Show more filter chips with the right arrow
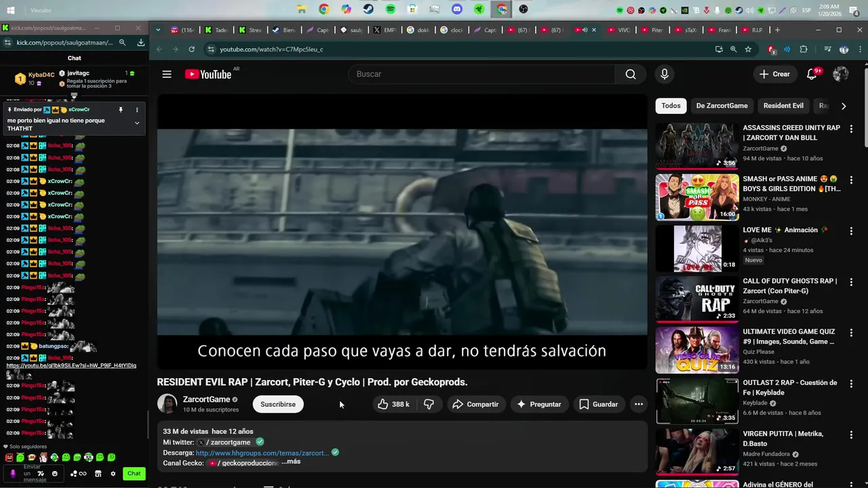The height and width of the screenshot is (488, 868). pyautogui.click(x=844, y=106)
